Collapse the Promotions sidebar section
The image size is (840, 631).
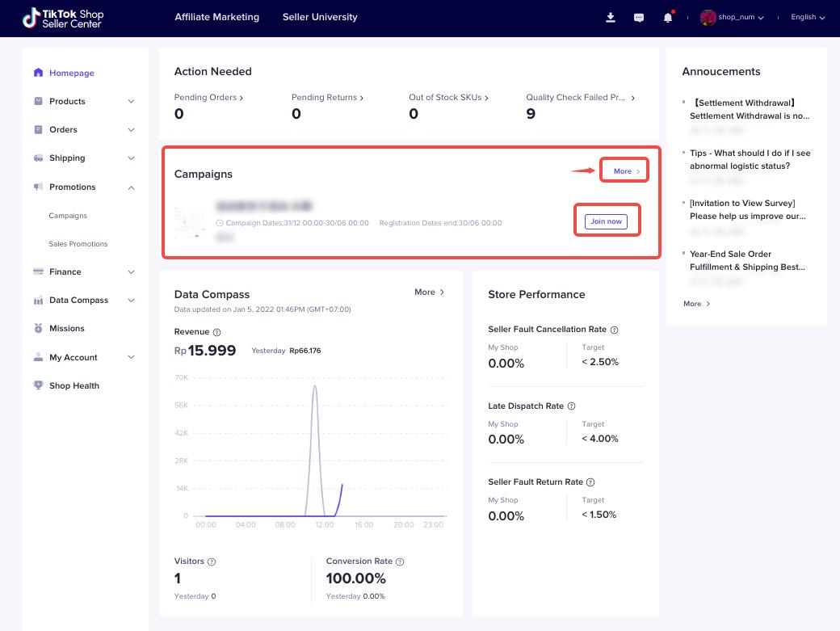131,187
